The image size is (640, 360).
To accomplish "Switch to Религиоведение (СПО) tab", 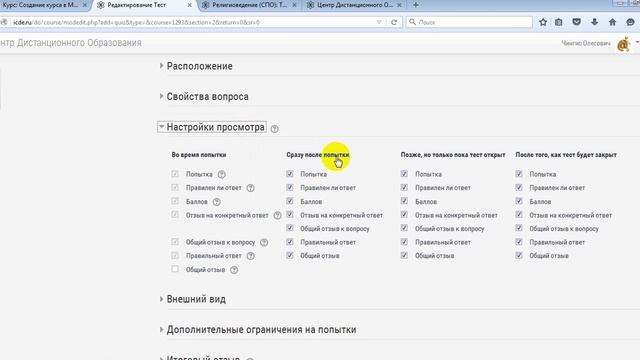I will point(249,5).
